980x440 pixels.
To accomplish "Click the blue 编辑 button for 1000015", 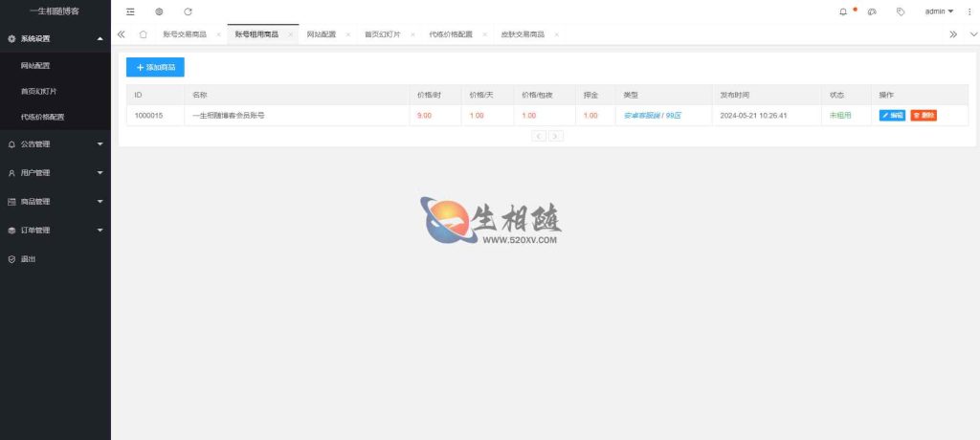I will point(892,116).
